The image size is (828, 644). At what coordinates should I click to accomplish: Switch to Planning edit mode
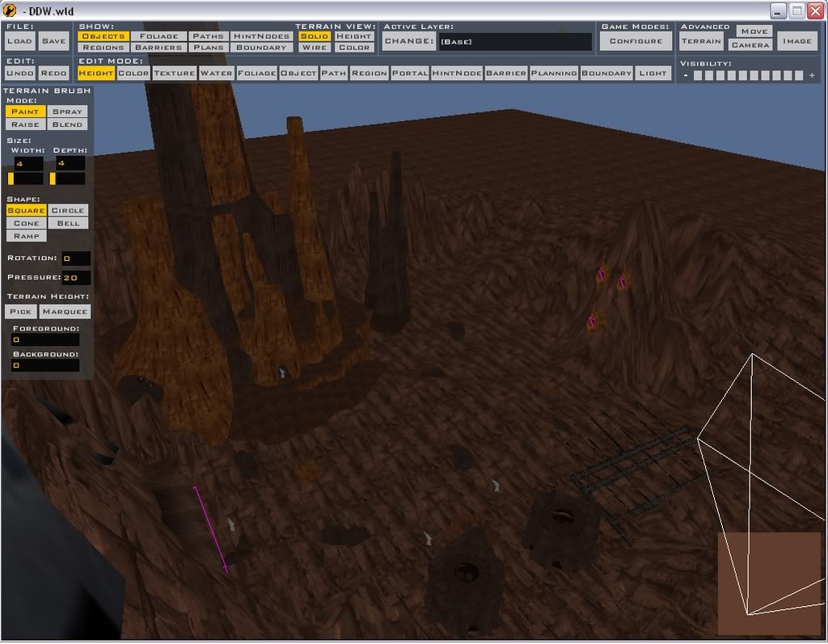click(x=554, y=74)
